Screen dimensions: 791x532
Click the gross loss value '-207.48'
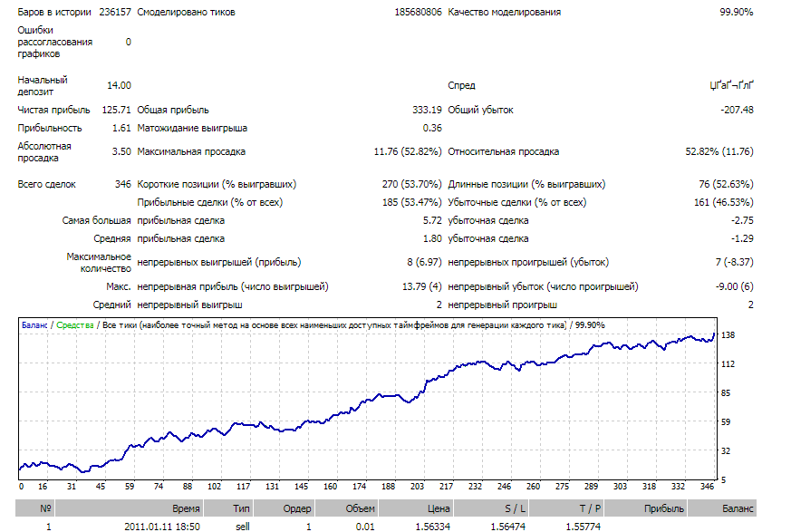(737, 110)
